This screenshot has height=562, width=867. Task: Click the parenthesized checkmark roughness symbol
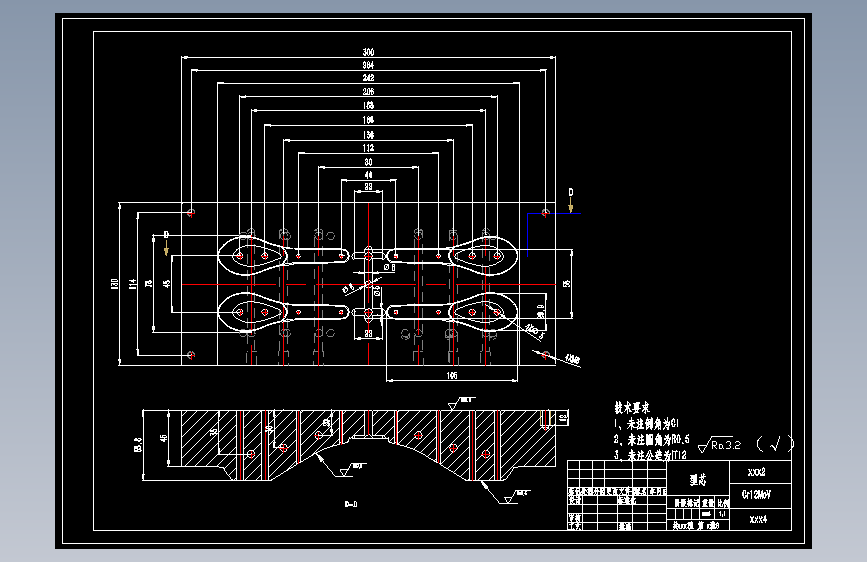[x=775, y=443]
